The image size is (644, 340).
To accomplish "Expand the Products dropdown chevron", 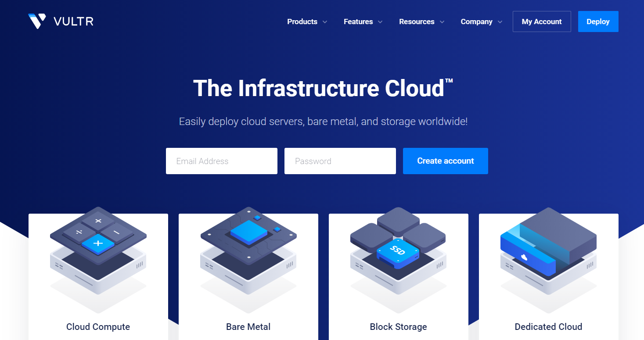I will coord(325,22).
